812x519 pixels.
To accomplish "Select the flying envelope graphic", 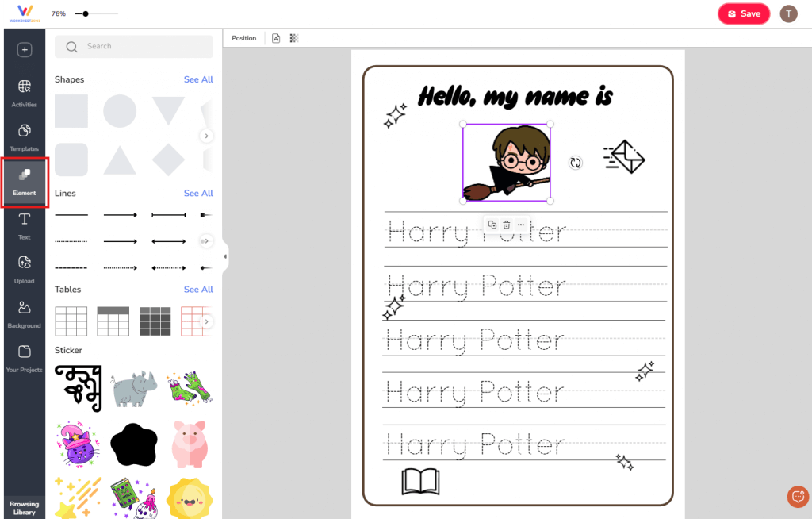I will click(x=624, y=156).
